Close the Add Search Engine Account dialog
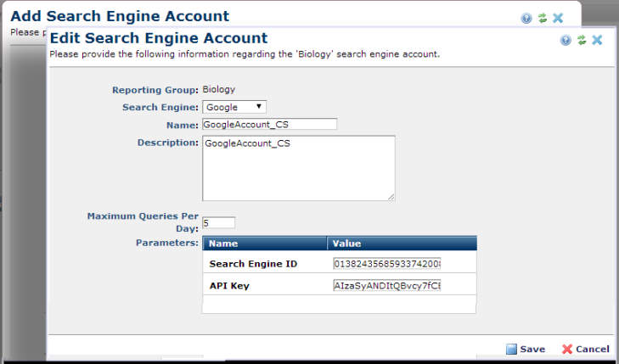Screen dimensions: 619x364 [x=558, y=18]
